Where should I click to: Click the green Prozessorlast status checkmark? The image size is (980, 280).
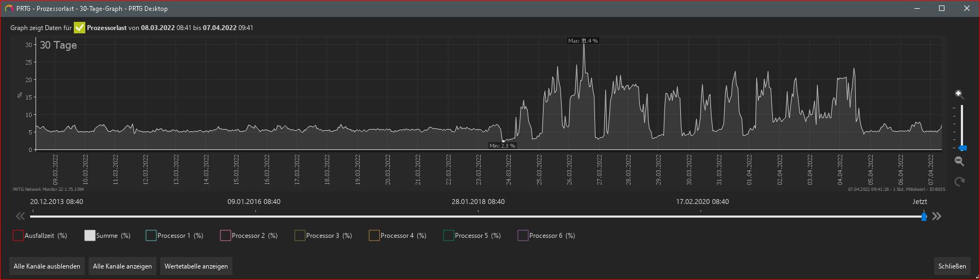(x=79, y=27)
